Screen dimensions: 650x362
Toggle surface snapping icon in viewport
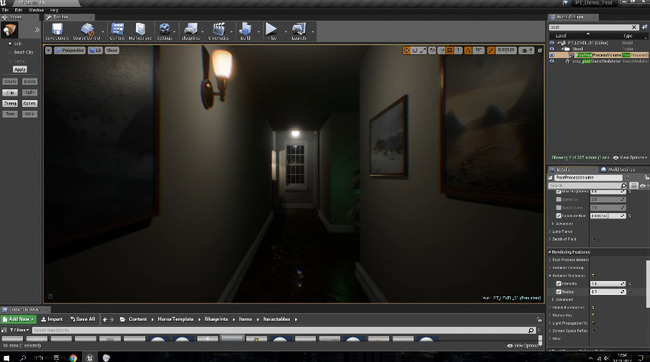tap(441, 50)
